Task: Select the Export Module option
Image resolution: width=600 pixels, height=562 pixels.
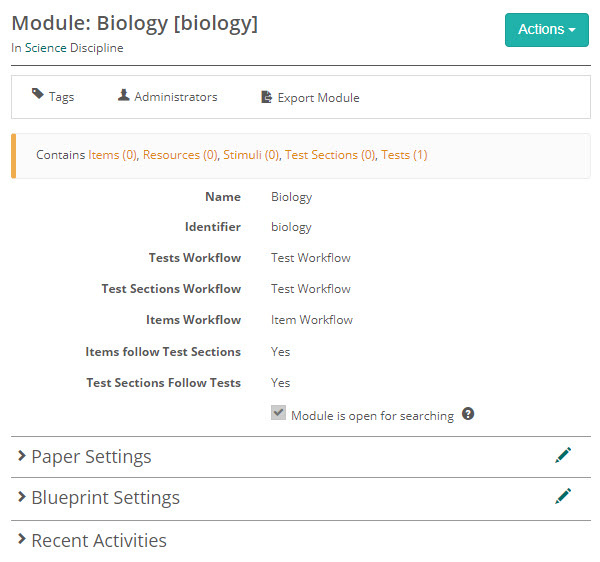Action: 318,98
